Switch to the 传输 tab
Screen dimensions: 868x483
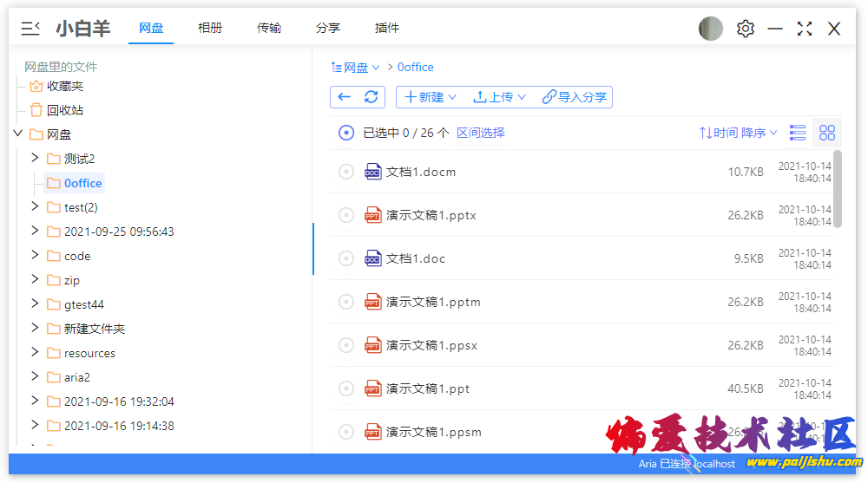pos(269,28)
